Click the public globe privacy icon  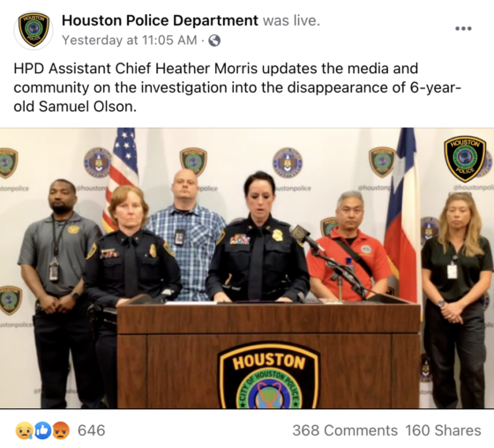tap(214, 41)
